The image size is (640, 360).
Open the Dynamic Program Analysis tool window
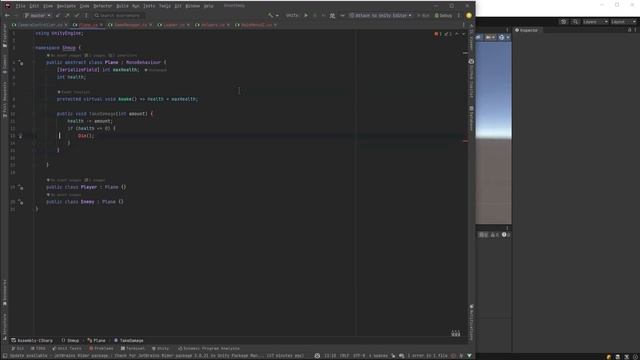point(209,349)
